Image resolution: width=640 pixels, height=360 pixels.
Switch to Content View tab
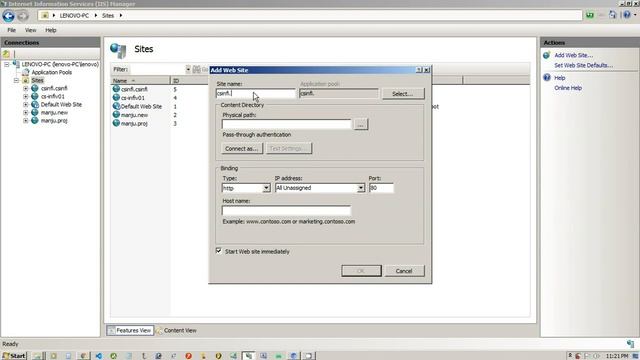[176, 331]
